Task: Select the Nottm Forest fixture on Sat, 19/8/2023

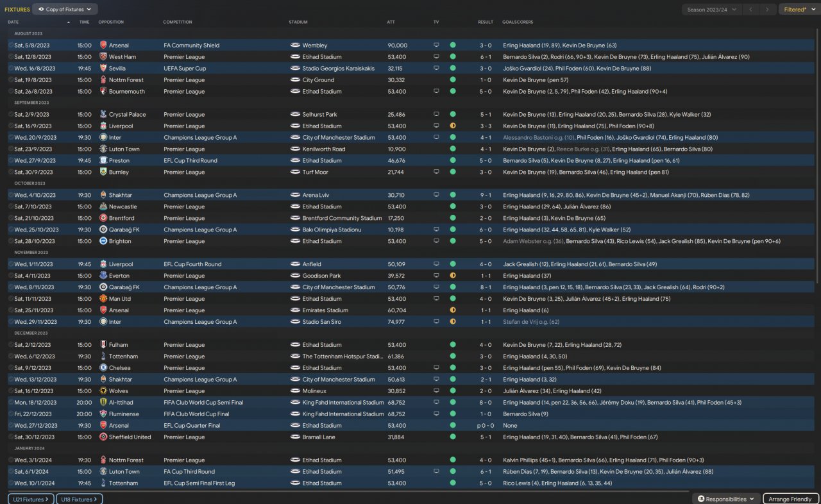Action: coord(410,80)
